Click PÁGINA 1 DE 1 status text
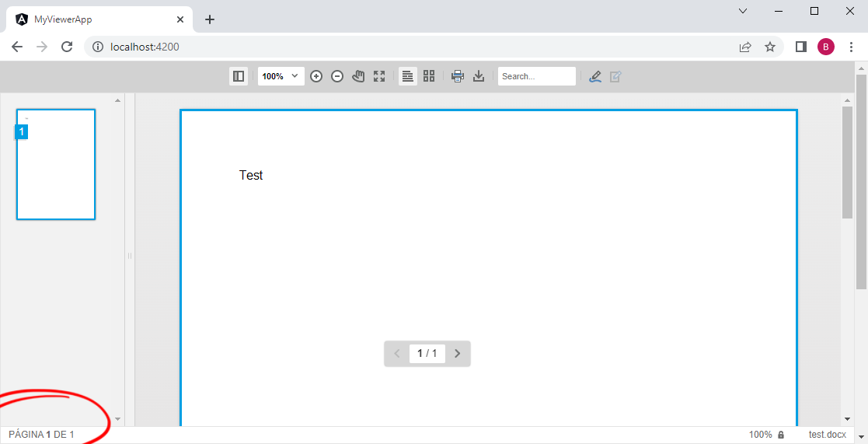Image resolution: width=868 pixels, height=444 pixels. (x=41, y=435)
